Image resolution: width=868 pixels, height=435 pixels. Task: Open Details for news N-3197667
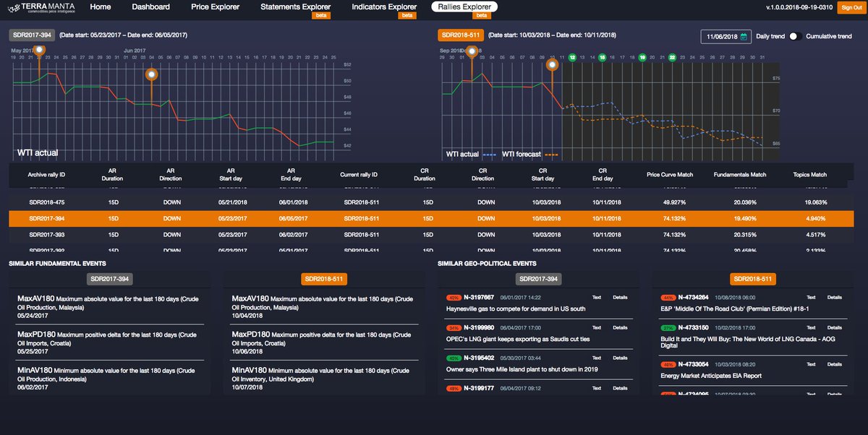tap(621, 298)
